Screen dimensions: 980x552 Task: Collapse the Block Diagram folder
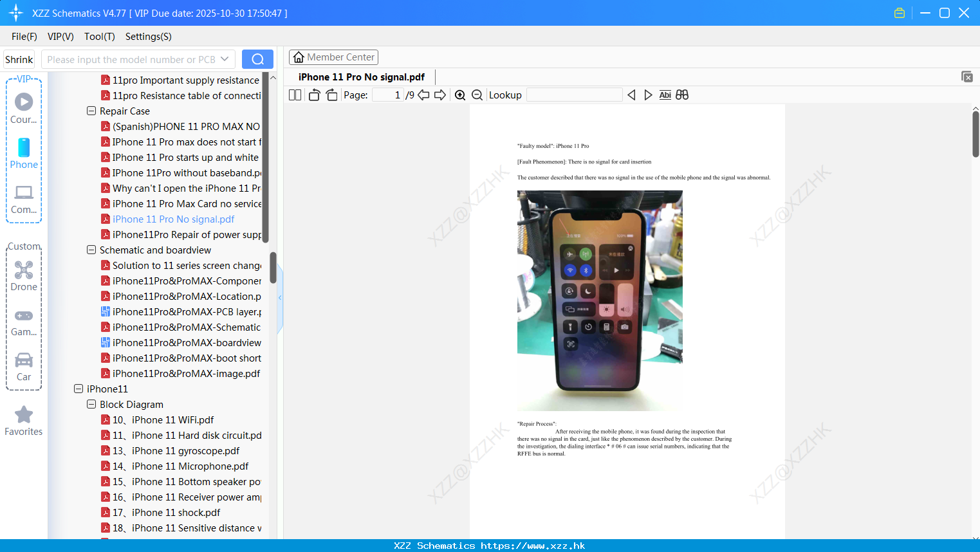91,404
